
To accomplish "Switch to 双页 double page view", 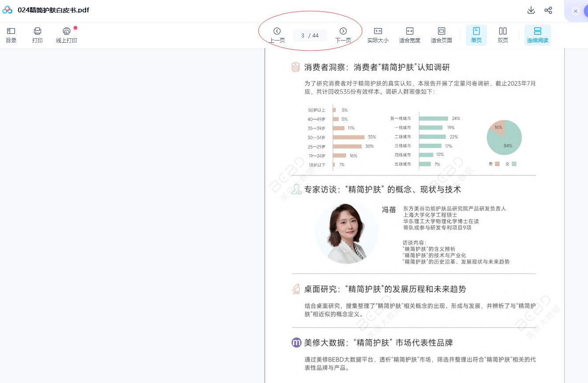I will pos(503,35).
